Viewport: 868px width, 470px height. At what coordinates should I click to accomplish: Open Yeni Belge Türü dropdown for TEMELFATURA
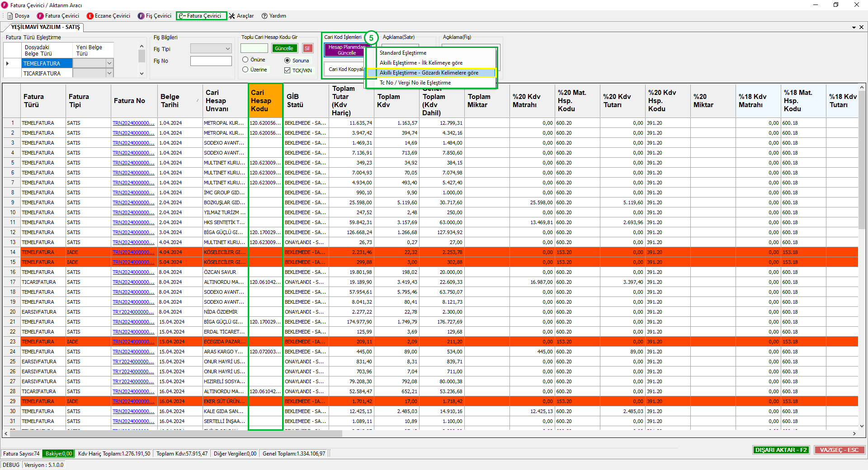coord(109,63)
